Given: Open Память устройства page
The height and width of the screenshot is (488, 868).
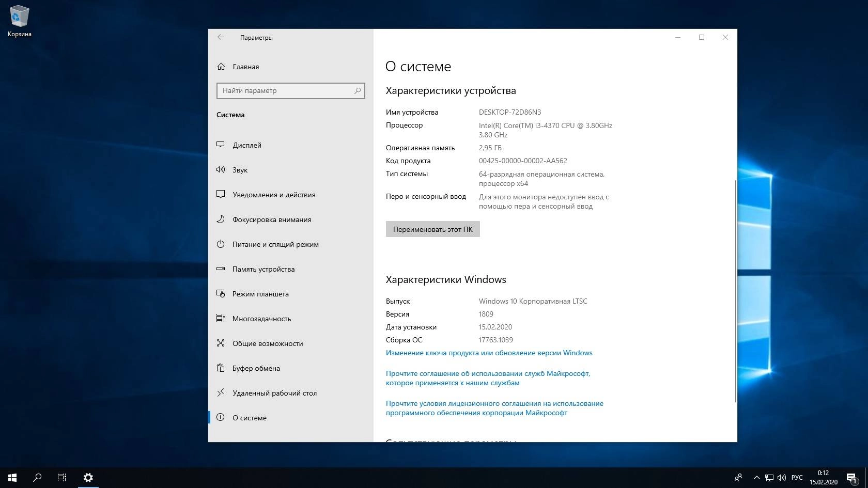Looking at the screenshot, I should [291, 269].
